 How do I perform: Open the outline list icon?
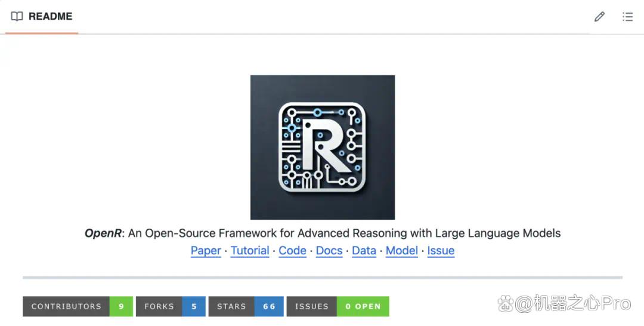click(x=627, y=17)
